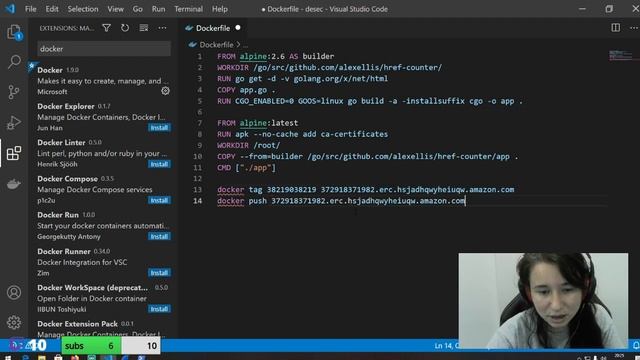This screenshot has height=360, width=640.
Task: Select Docker Extension Pack entry
Action: coord(103,329)
